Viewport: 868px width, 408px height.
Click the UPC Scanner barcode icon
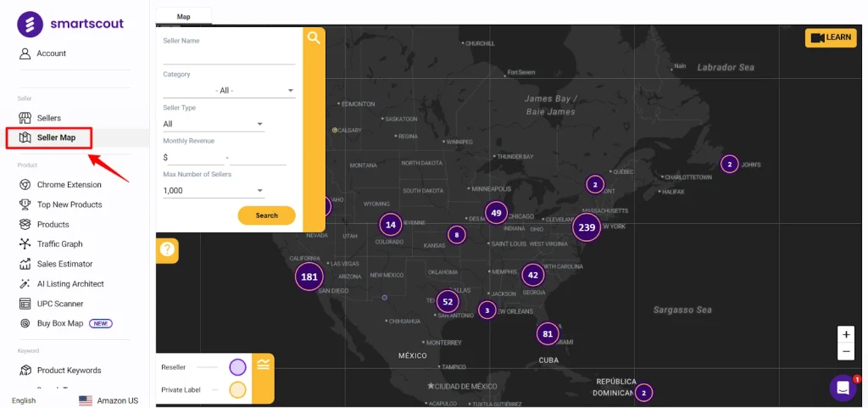tap(25, 304)
